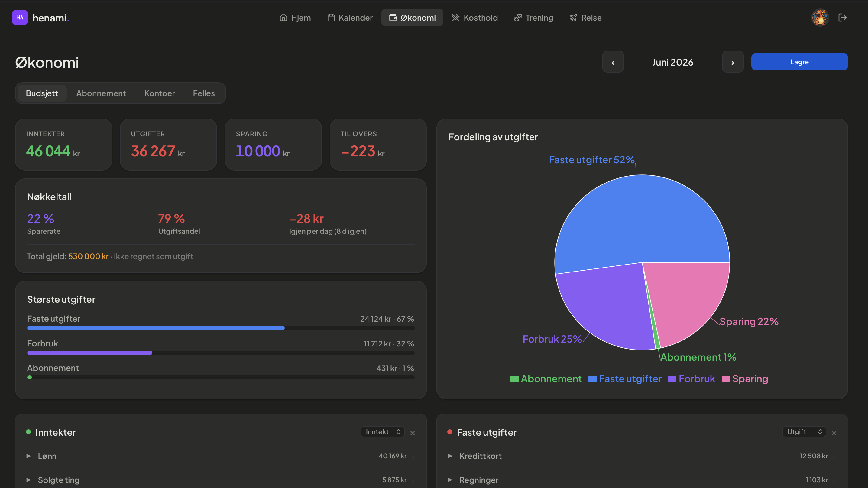This screenshot has width=868, height=488.
Task: Switch to the Abonnement tab
Action: pyautogui.click(x=101, y=93)
